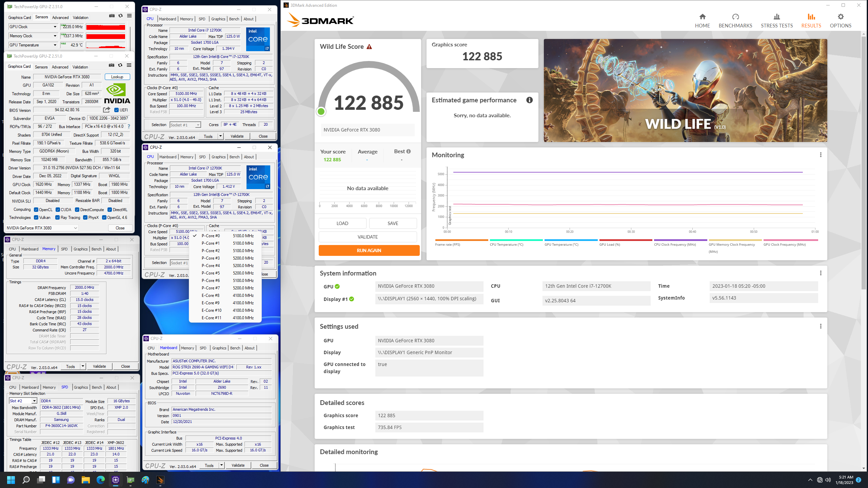868x488 pixels.
Task: Toggle Frame rate (FPS) orange legend swatch
Action: coord(461,240)
